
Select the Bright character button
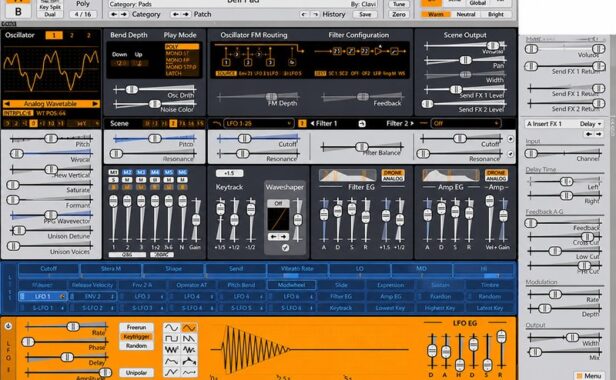495,15
